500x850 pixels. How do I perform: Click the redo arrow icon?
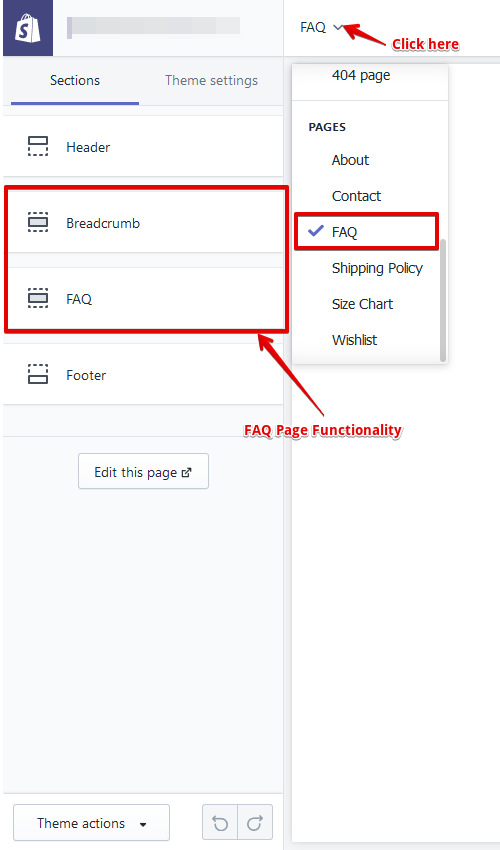(255, 823)
